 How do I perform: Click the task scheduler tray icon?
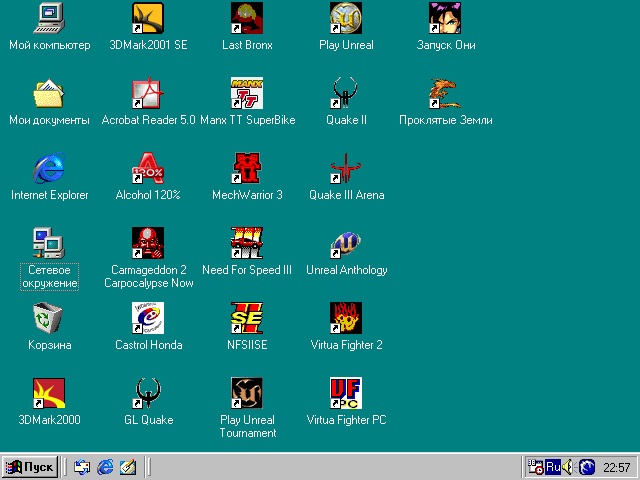536,467
